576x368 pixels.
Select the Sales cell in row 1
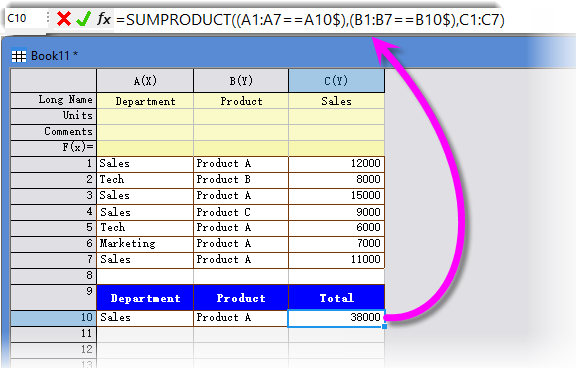tap(145, 164)
